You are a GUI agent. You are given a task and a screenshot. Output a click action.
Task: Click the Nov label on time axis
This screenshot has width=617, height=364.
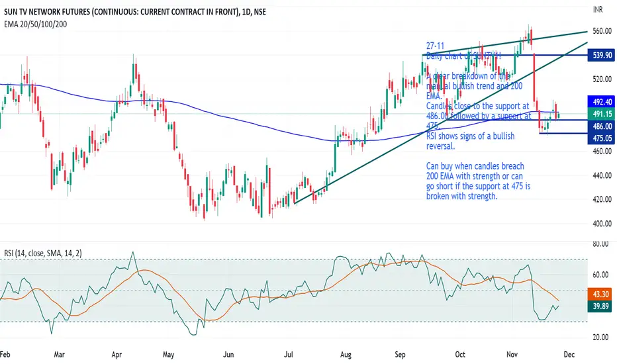tap(512, 355)
